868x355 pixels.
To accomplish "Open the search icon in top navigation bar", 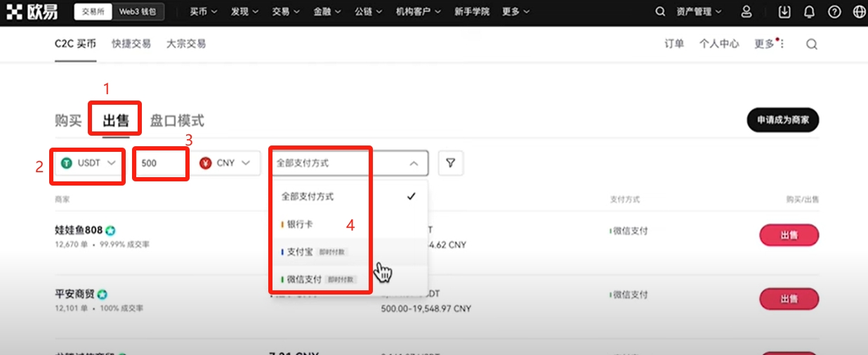I will [660, 12].
